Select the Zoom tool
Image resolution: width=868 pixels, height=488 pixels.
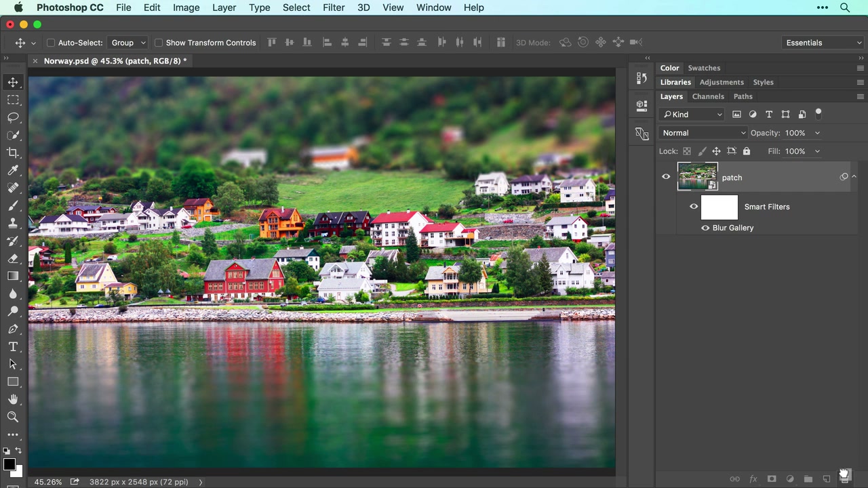[13, 417]
